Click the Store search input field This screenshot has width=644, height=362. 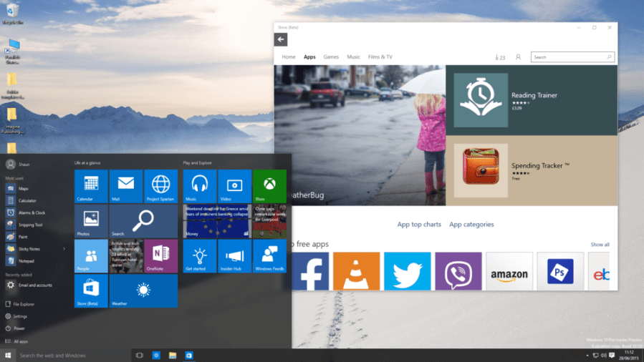[x=568, y=57]
